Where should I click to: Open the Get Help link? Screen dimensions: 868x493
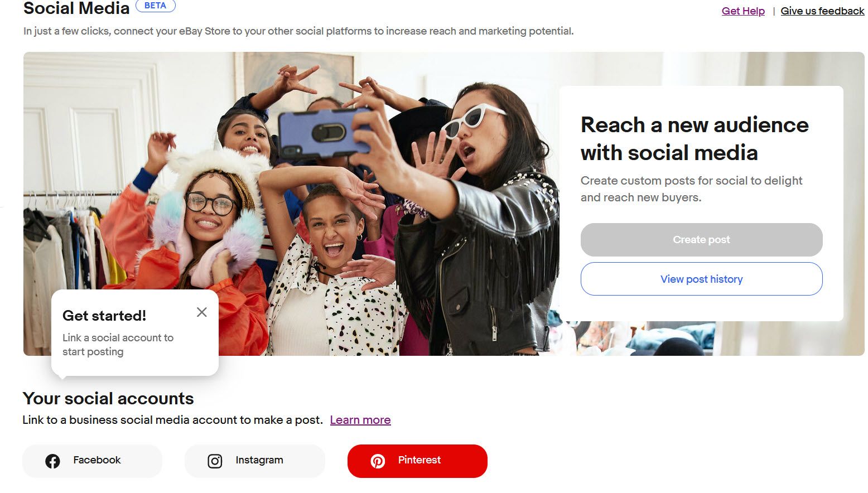[743, 11]
